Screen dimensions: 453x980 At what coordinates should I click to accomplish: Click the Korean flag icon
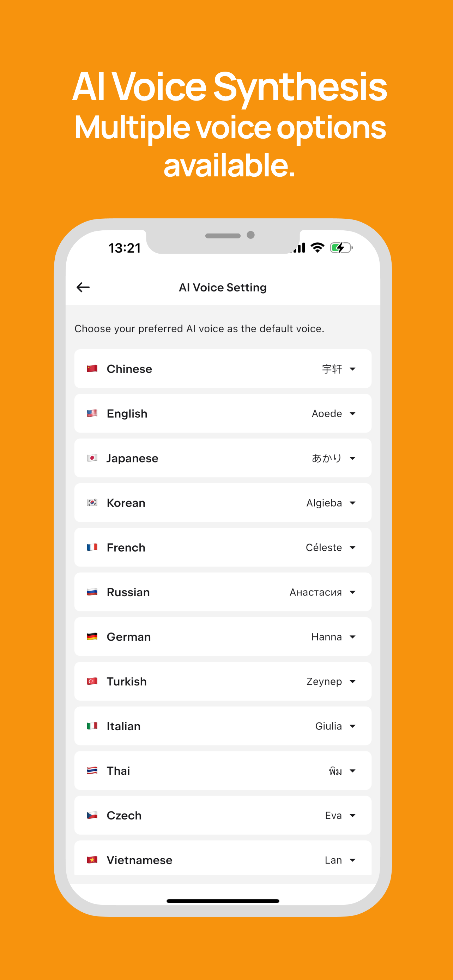tap(92, 503)
